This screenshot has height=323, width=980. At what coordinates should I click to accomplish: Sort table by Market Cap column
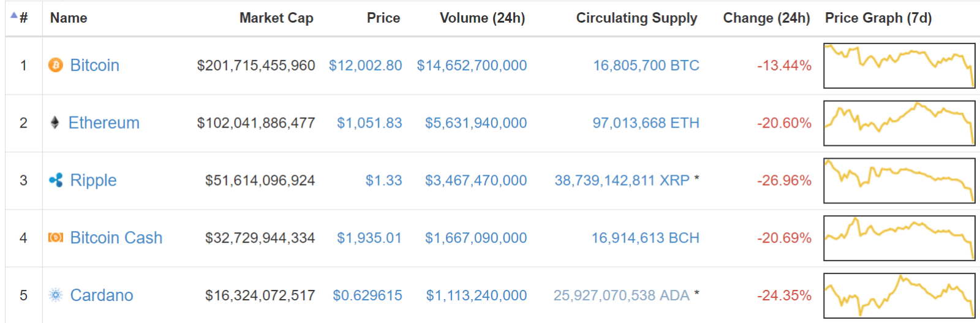click(276, 18)
